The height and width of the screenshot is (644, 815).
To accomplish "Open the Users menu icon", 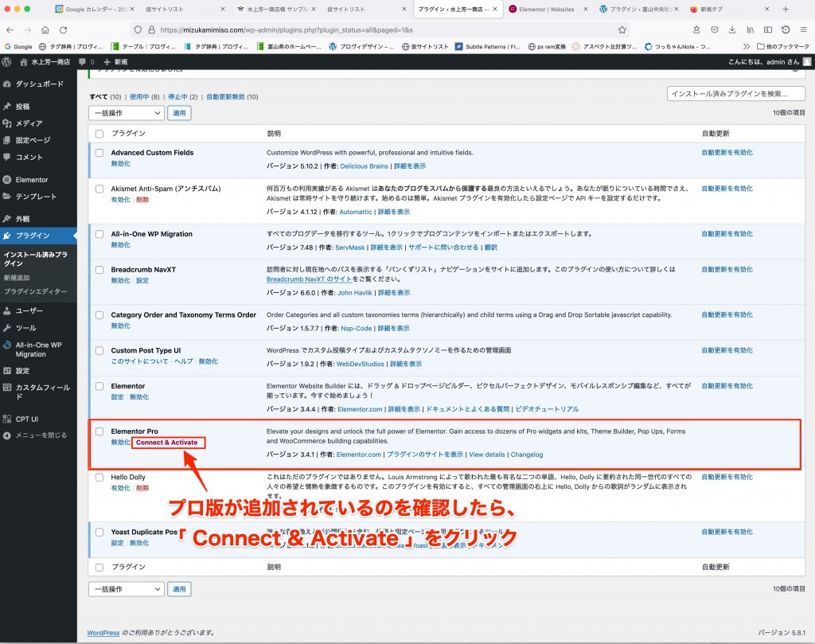I will [7, 310].
